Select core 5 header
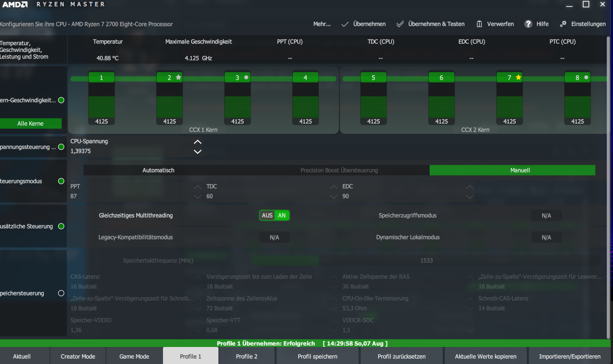613x364 pixels. (x=373, y=78)
